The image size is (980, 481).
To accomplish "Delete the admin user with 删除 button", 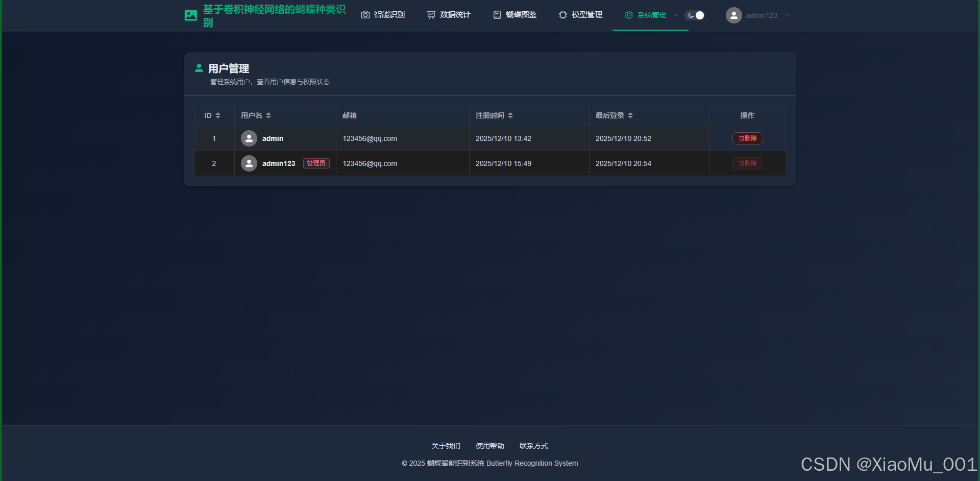I will point(748,138).
